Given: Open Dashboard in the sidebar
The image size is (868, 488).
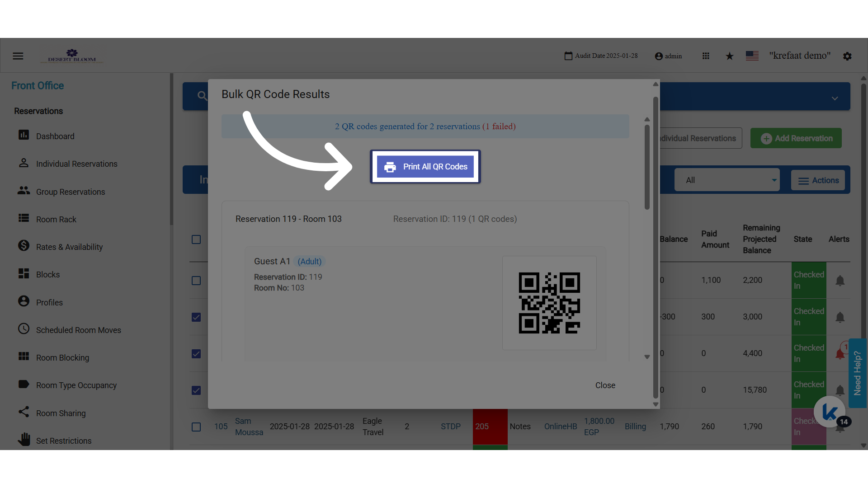Looking at the screenshot, I should click(x=55, y=136).
